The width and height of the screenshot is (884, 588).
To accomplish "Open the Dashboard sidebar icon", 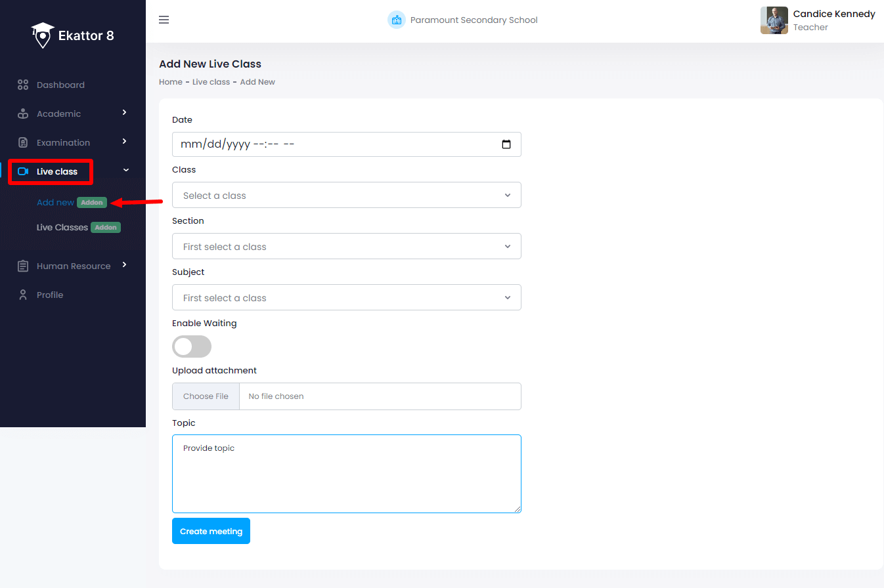I will (x=22, y=85).
